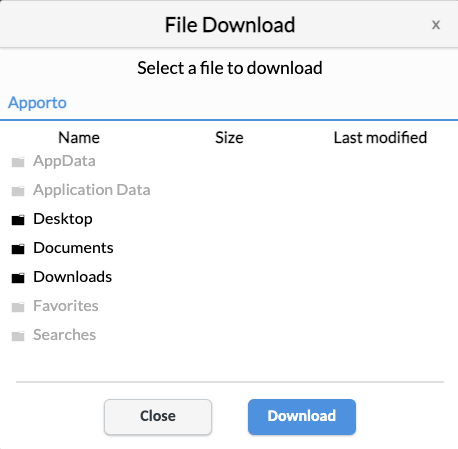The width and height of the screenshot is (458, 449).
Task: Click the AppData folder icon
Action: (x=18, y=162)
